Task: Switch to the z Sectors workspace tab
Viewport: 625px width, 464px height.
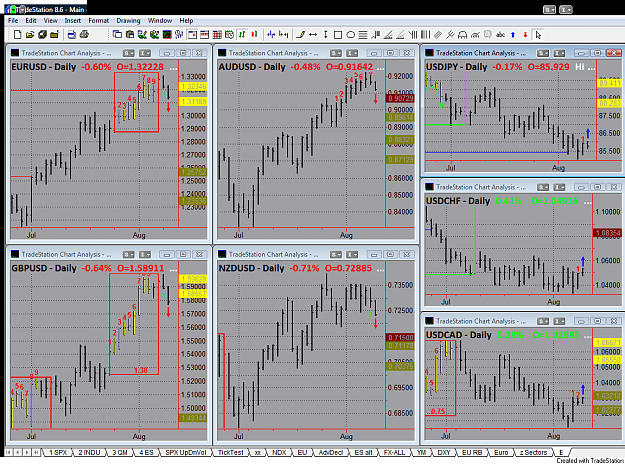Action: coord(533,452)
